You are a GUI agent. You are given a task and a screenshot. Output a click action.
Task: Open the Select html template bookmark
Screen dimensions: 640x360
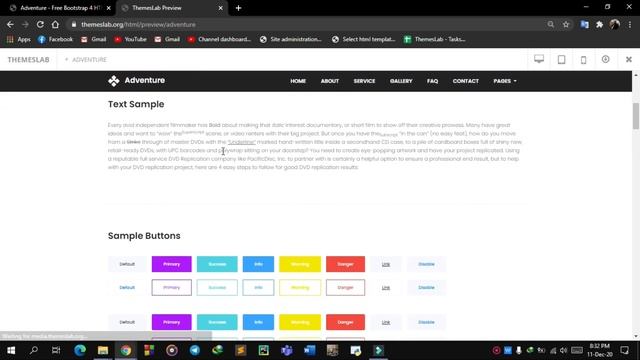[x=363, y=39]
